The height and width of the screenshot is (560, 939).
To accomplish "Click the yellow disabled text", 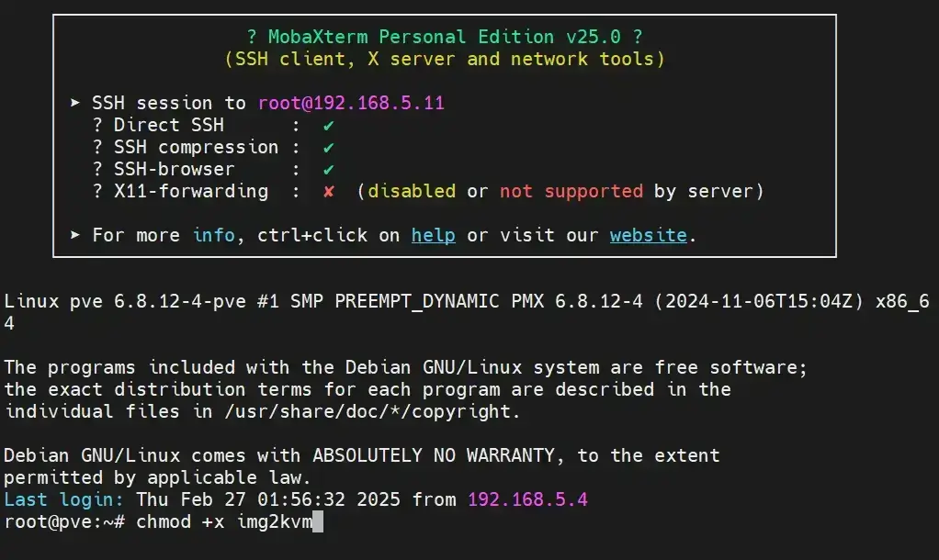I will click(412, 191).
